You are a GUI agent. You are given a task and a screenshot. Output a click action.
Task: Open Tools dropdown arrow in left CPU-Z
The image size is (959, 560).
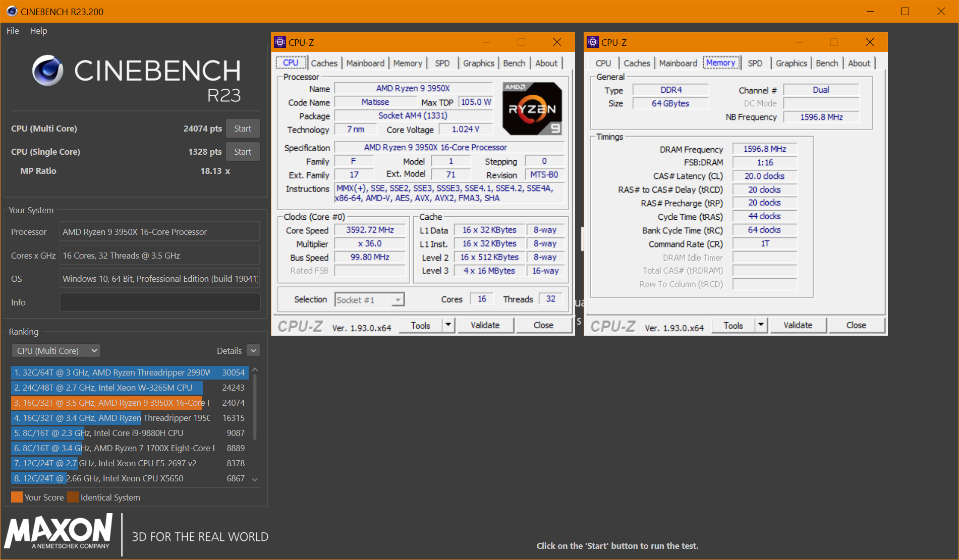[448, 326]
